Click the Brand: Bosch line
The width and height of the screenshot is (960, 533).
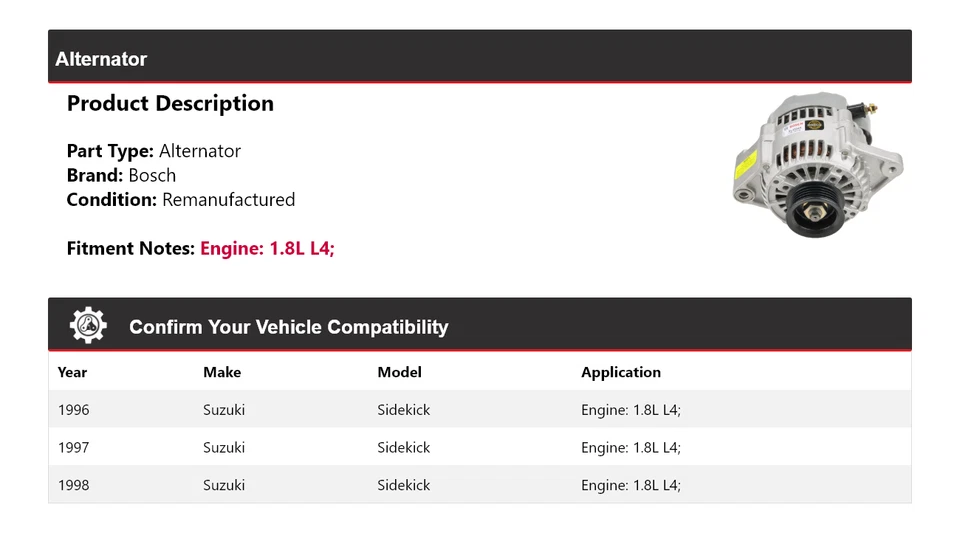point(121,175)
